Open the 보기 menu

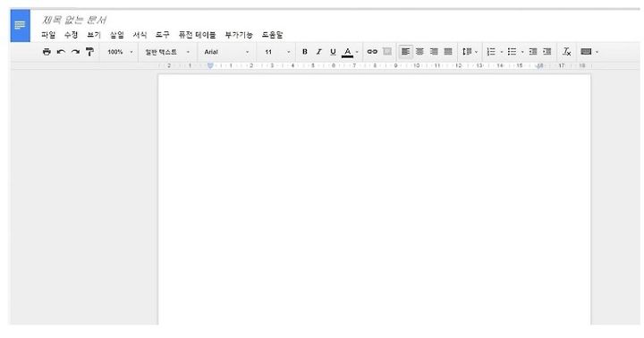pyautogui.click(x=94, y=35)
